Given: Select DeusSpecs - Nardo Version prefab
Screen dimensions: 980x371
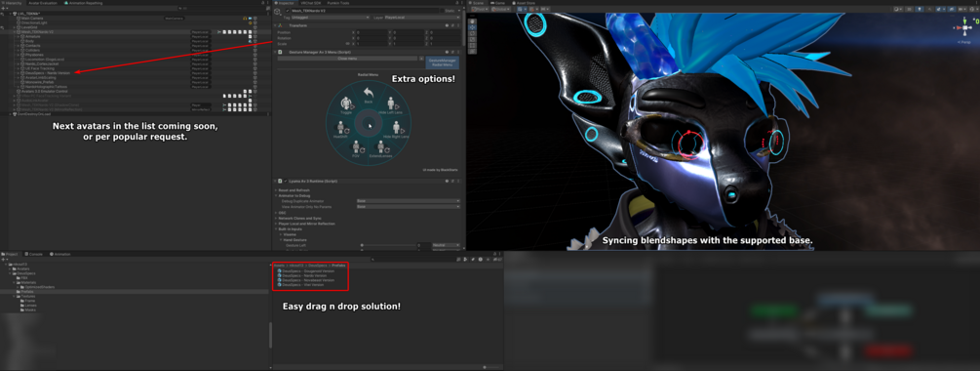Looking at the screenshot, I should click(x=302, y=275).
